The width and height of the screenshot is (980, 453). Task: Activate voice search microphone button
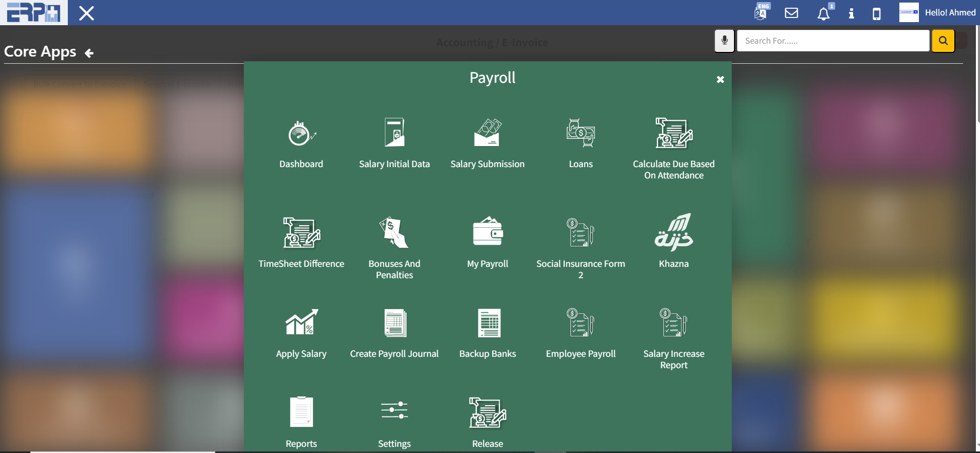tap(724, 41)
